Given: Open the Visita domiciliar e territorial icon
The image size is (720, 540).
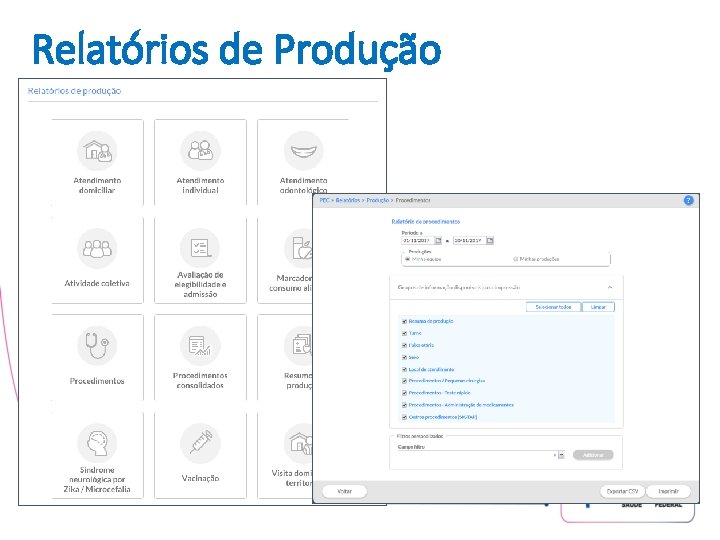Looking at the screenshot, I should pos(298,443).
